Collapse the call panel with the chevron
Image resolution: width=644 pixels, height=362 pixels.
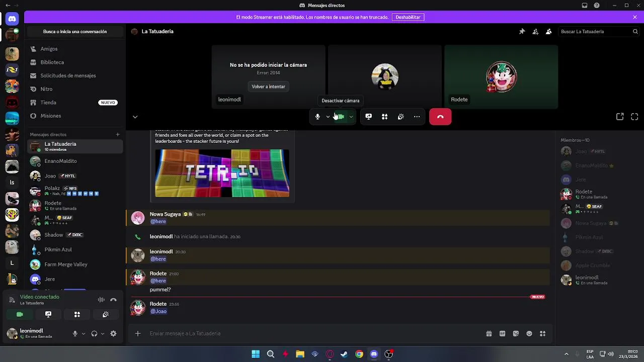[135, 117]
